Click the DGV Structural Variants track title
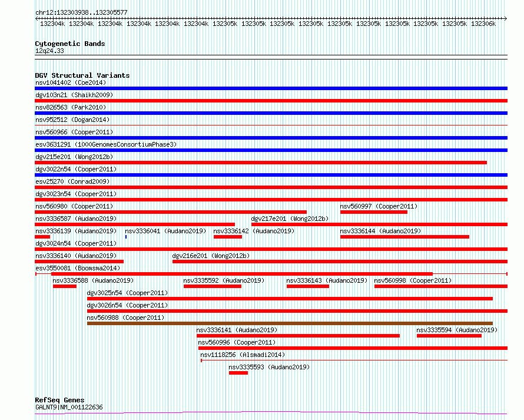The width and height of the screenshot is (524, 420). coord(82,75)
